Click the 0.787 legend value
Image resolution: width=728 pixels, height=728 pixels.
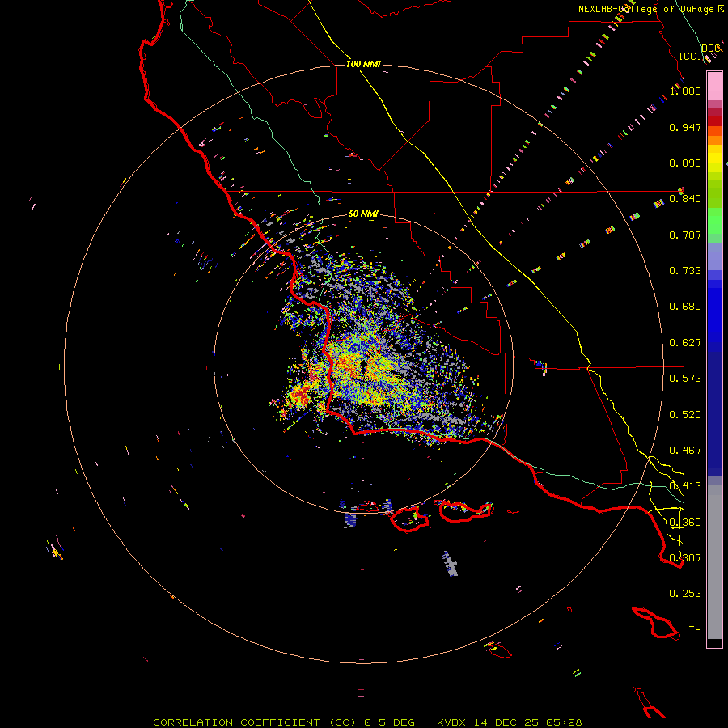[x=685, y=235]
